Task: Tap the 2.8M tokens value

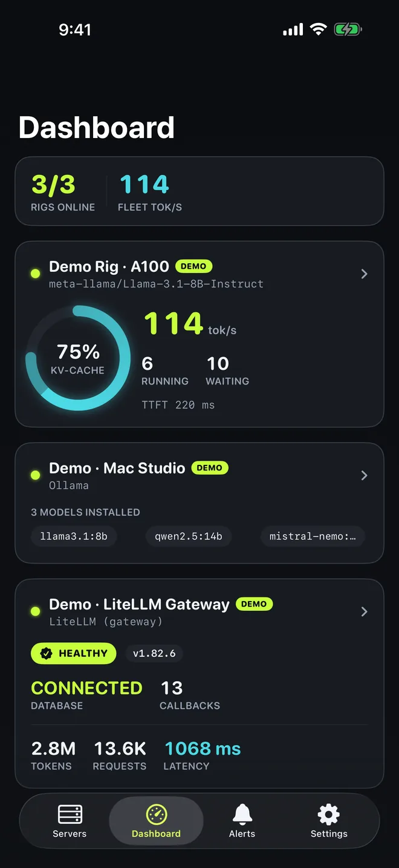Action: tap(53, 749)
